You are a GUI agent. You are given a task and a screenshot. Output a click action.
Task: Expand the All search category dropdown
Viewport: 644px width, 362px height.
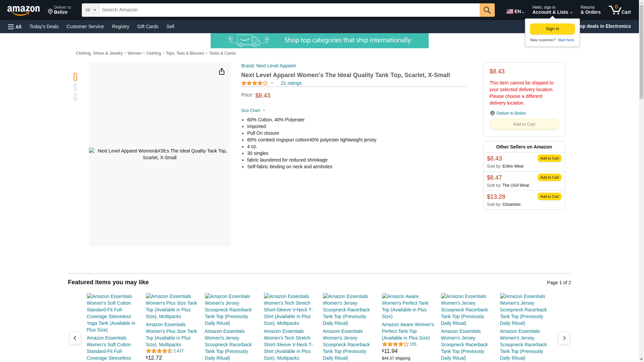(x=90, y=10)
